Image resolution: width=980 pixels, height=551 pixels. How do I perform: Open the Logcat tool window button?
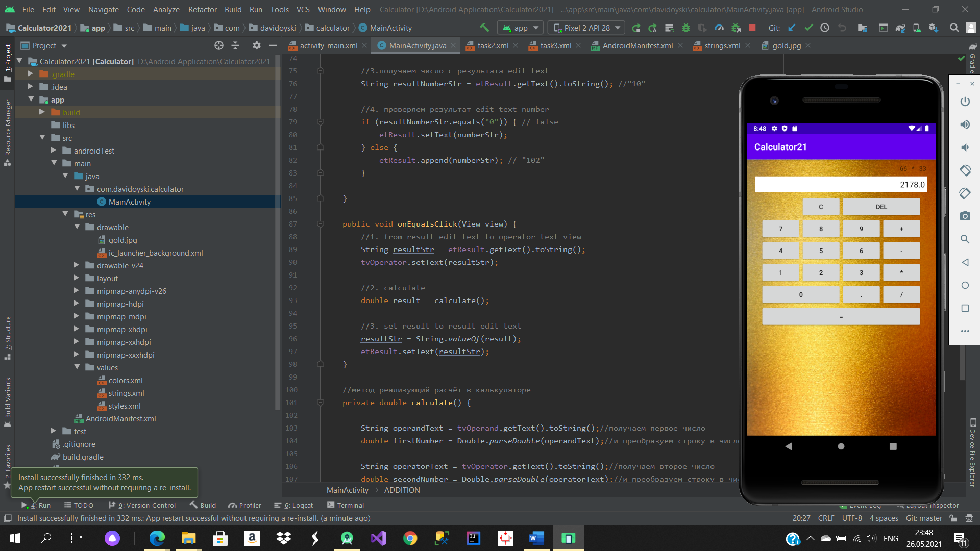coord(294,505)
